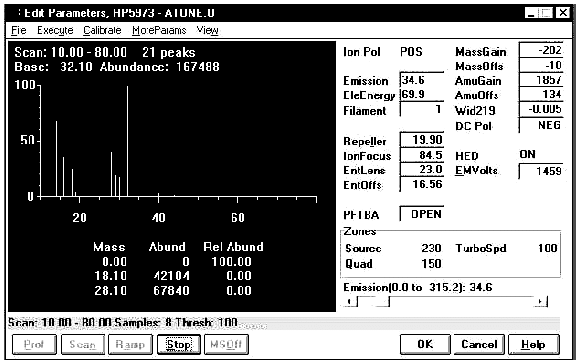
Task: Click the disabled Prof button
Action: point(34,344)
